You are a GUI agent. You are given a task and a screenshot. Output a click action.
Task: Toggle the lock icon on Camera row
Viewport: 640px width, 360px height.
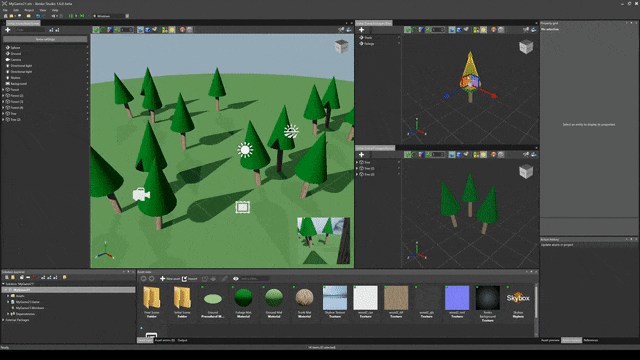coord(87,60)
